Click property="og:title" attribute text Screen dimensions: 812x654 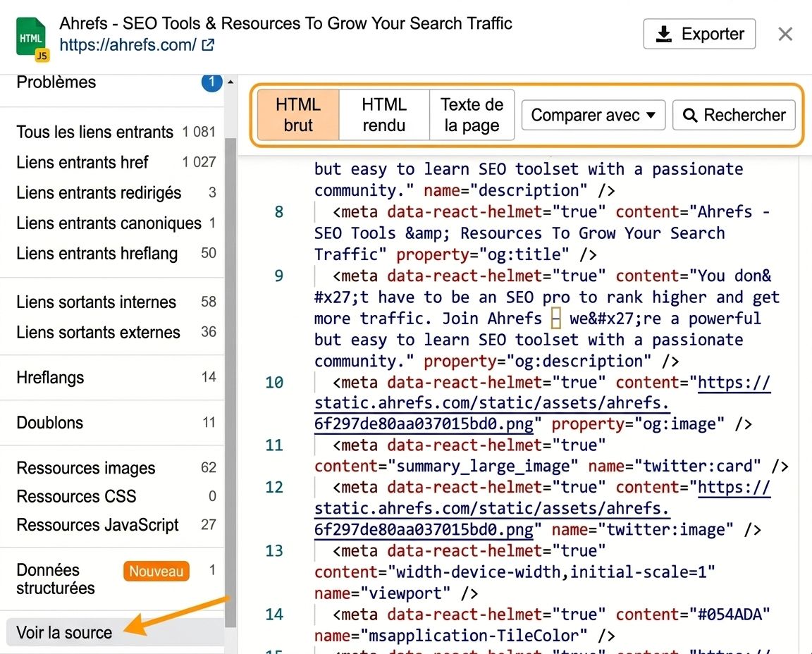coord(483,255)
